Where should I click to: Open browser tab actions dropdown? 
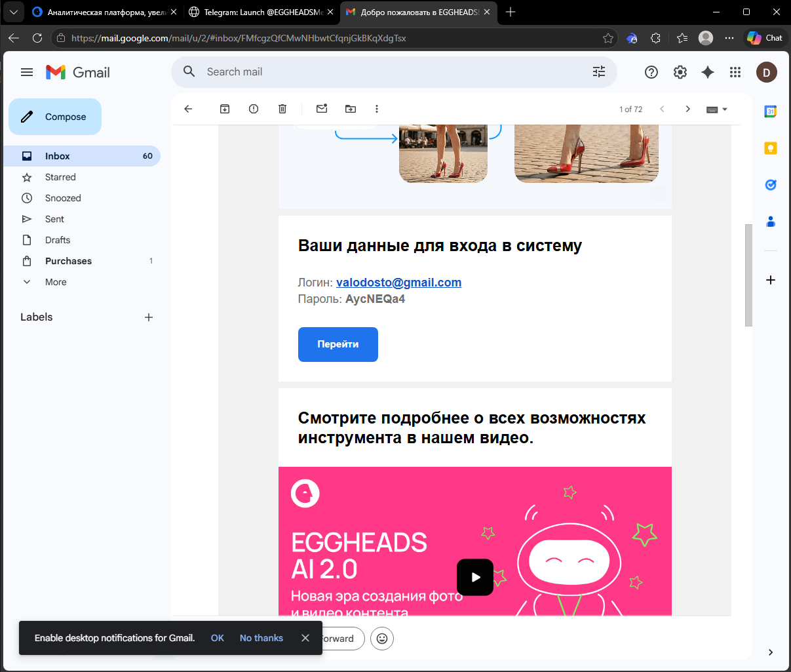(x=14, y=12)
